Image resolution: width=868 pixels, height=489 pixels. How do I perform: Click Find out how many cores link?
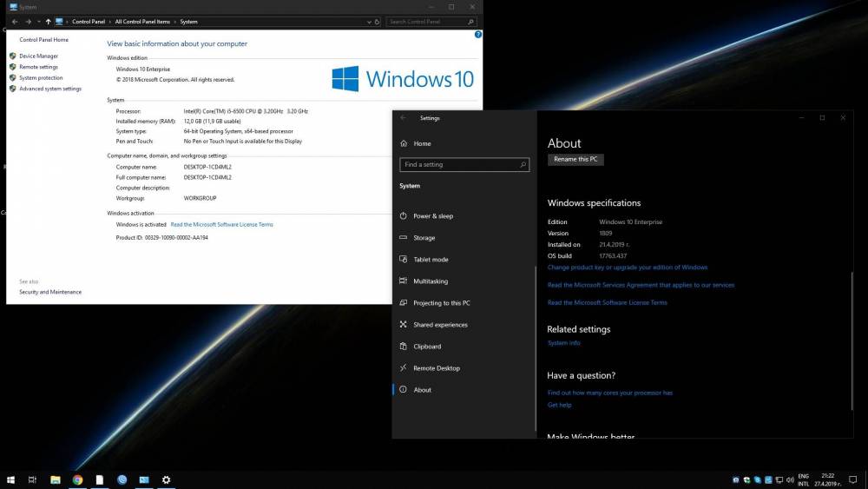tap(610, 393)
